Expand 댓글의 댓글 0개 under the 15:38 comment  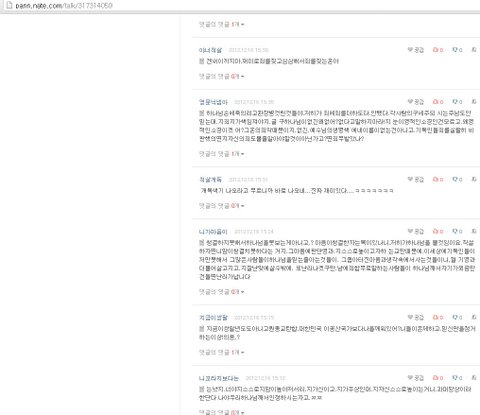(x=221, y=76)
